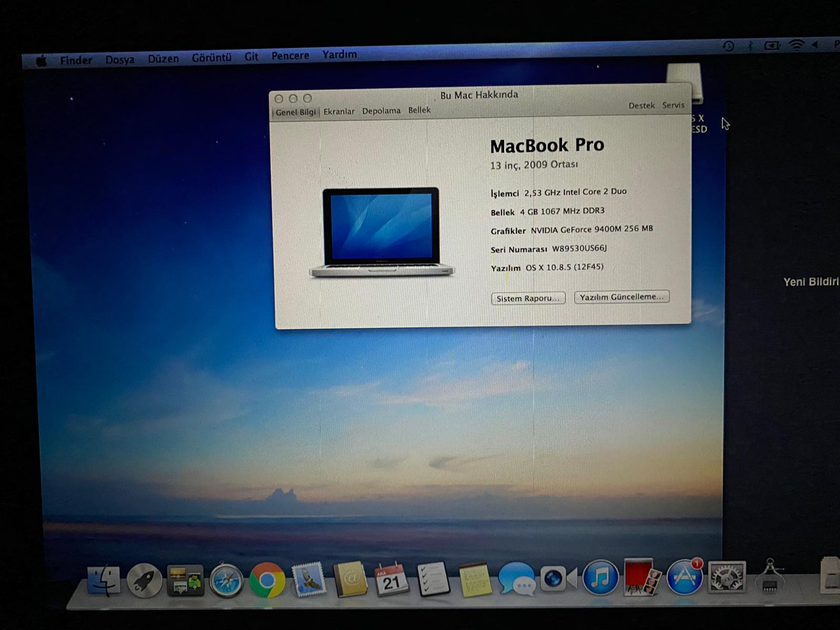The height and width of the screenshot is (630, 840).
Task: Click Time Machine menu bar icon
Action: click(x=728, y=46)
